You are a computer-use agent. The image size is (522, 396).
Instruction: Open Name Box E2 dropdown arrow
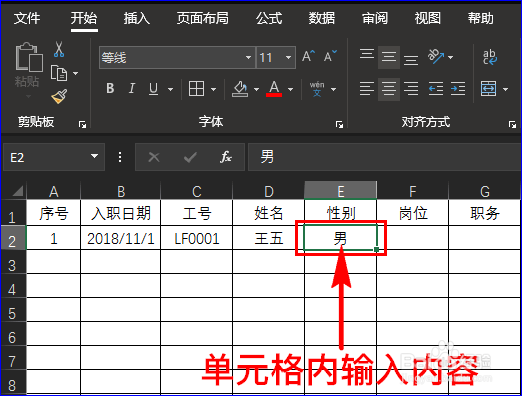tap(95, 156)
